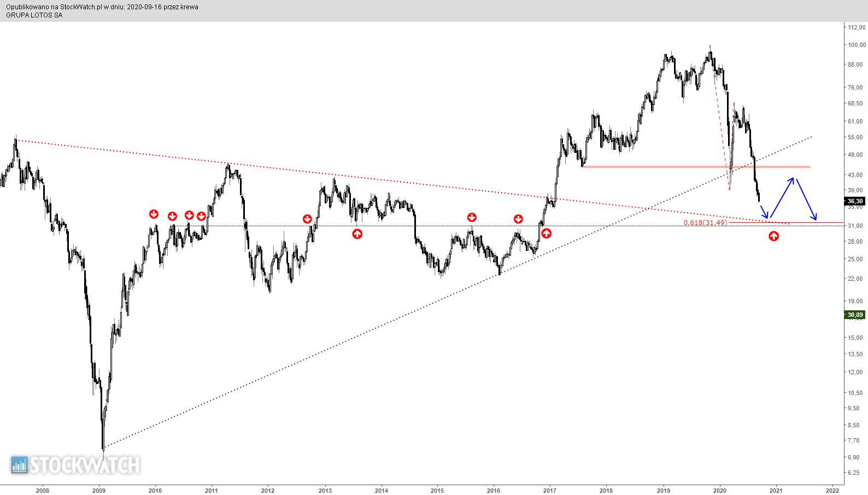Click the 88,00 price axis label
This screenshot has height=495, width=868.
point(855,64)
